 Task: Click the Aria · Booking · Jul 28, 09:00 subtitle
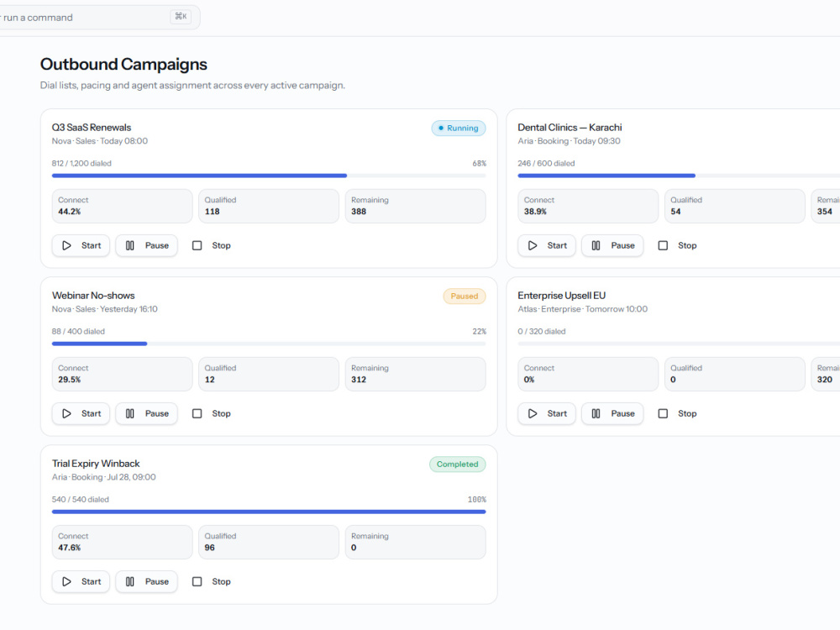[104, 477]
